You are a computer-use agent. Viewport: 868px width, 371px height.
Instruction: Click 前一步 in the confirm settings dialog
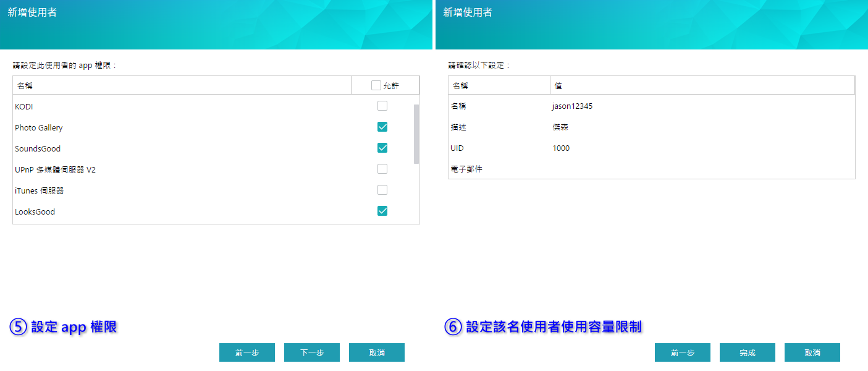[683, 352]
